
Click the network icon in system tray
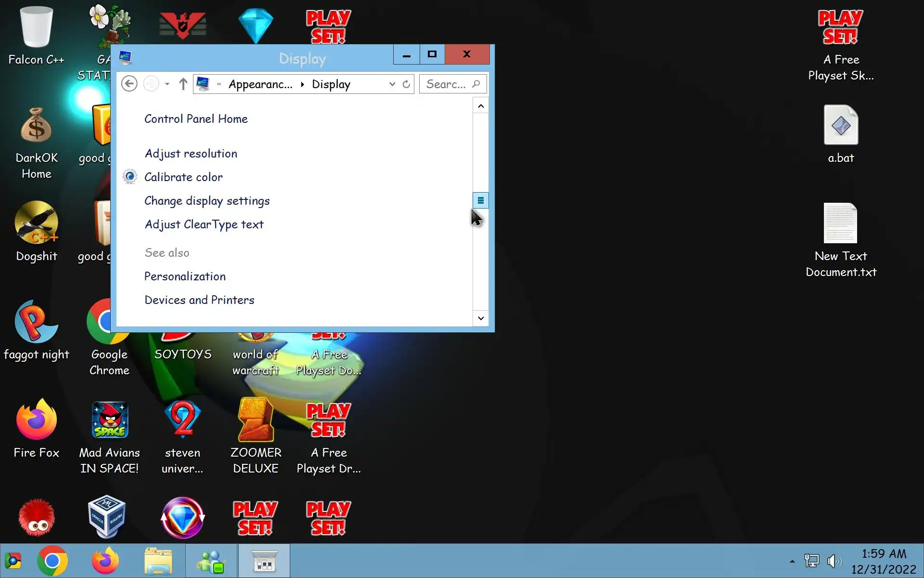tap(811, 561)
